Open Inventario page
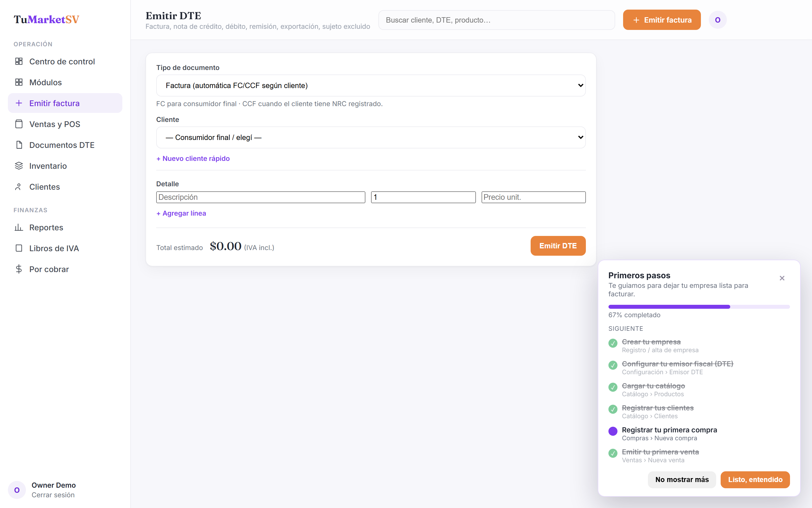 tap(65, 166)
